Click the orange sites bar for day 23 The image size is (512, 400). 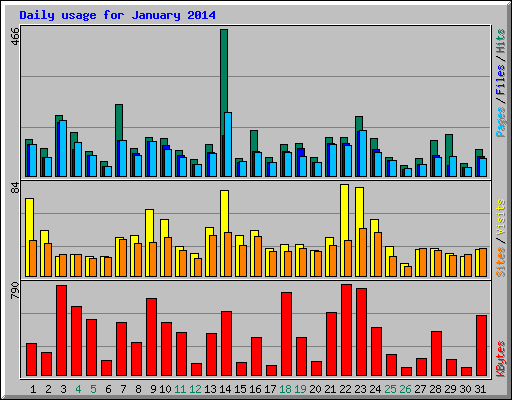[363, 252]
